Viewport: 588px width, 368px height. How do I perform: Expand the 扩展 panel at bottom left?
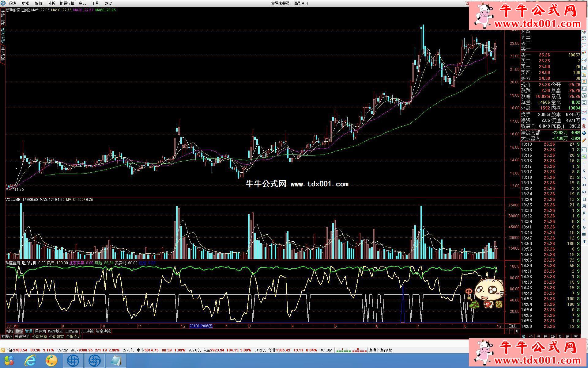pyautogui.click(x=6, y=336)
